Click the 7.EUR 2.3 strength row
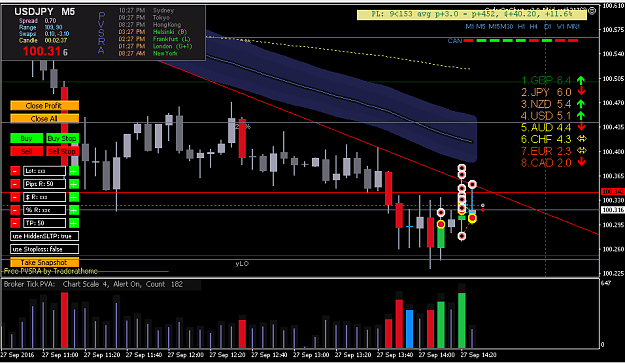 point(554,151)
